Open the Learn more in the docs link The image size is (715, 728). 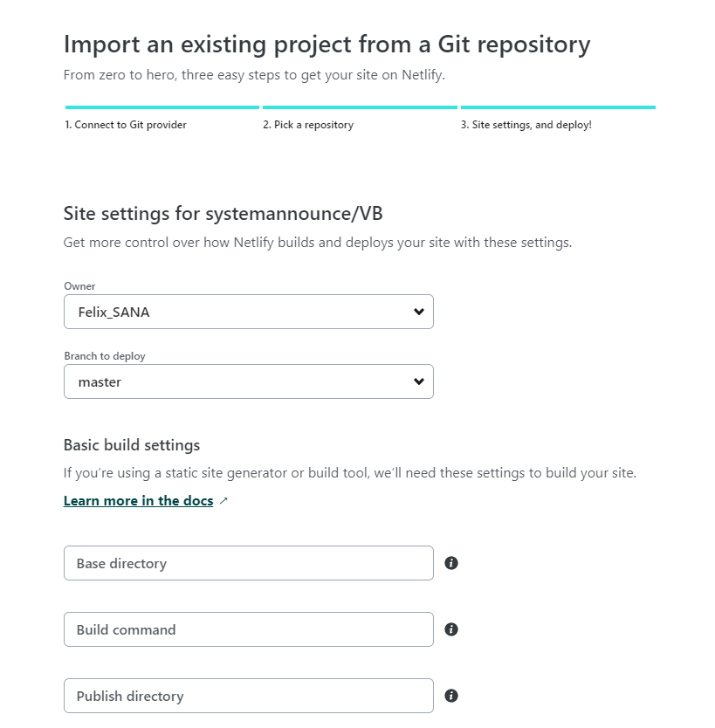pos(138,500)
